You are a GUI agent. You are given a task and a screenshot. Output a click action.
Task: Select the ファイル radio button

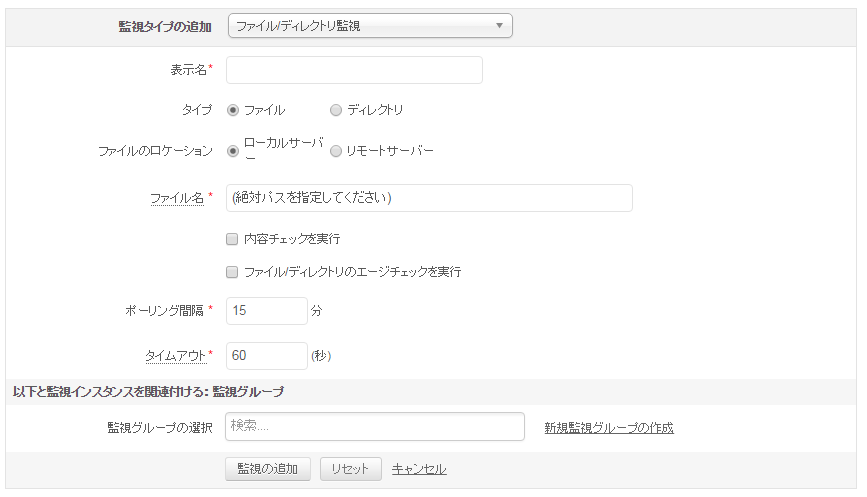pyautogui.click(x=233, y=110)
